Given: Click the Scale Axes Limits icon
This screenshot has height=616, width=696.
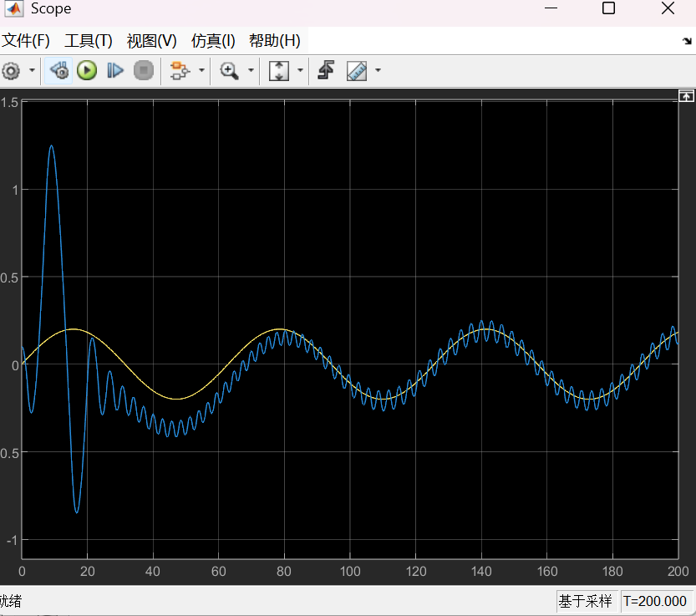Looking at the screenshot, I should pyautogui.click(x=278, y=71).
